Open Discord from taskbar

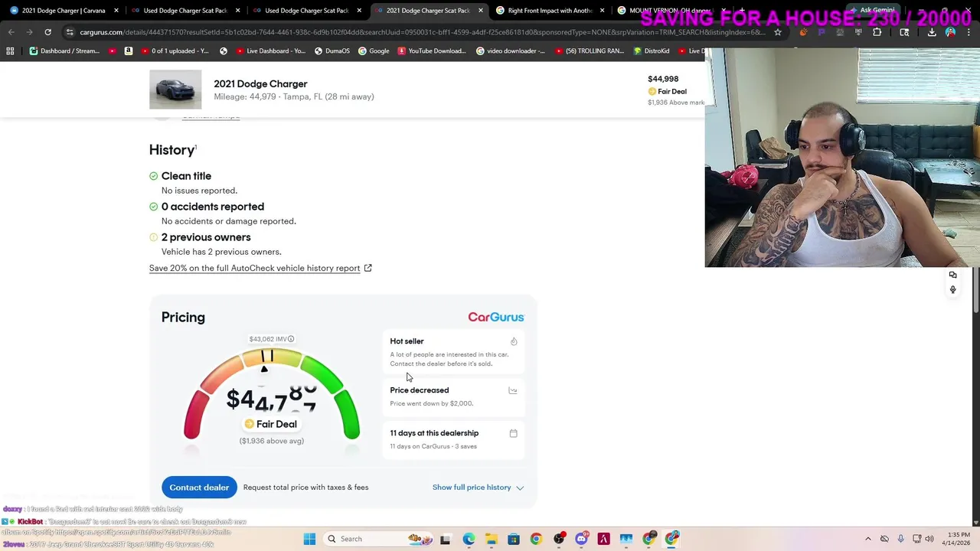[581, 539]
